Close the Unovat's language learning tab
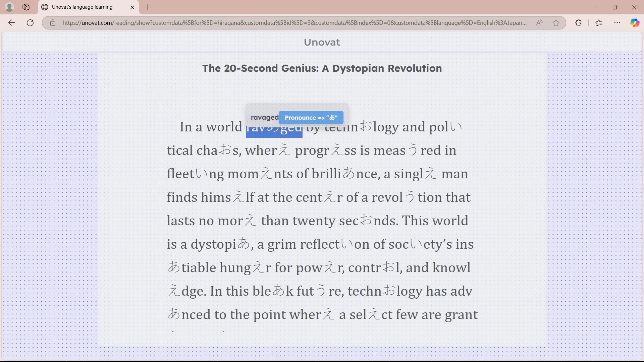Viewport: 644px width, 362px height. [132, 7]
